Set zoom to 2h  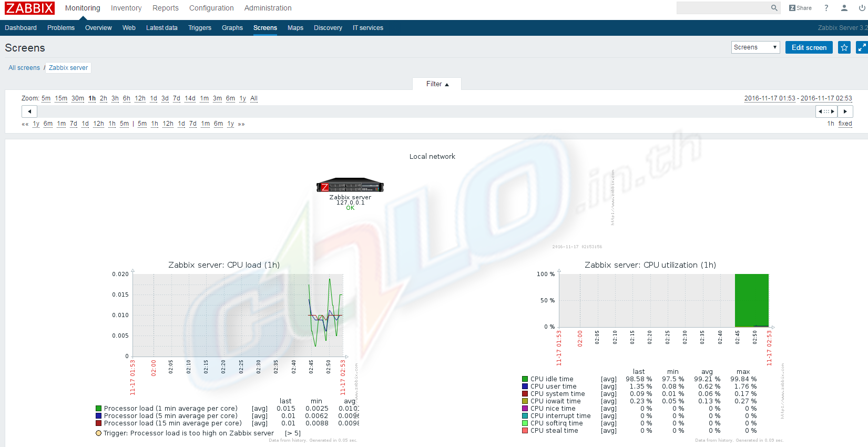point(104,98)
